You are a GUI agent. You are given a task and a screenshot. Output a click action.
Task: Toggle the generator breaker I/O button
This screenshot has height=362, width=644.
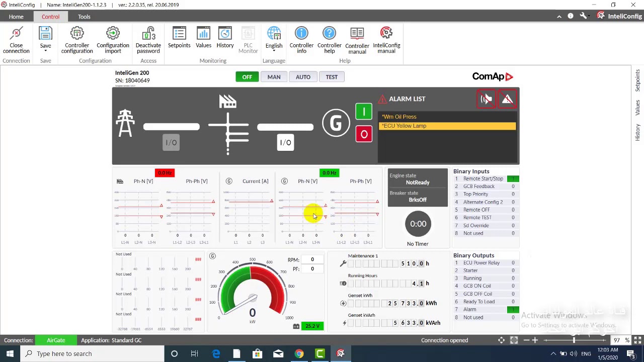coord(285,143)
